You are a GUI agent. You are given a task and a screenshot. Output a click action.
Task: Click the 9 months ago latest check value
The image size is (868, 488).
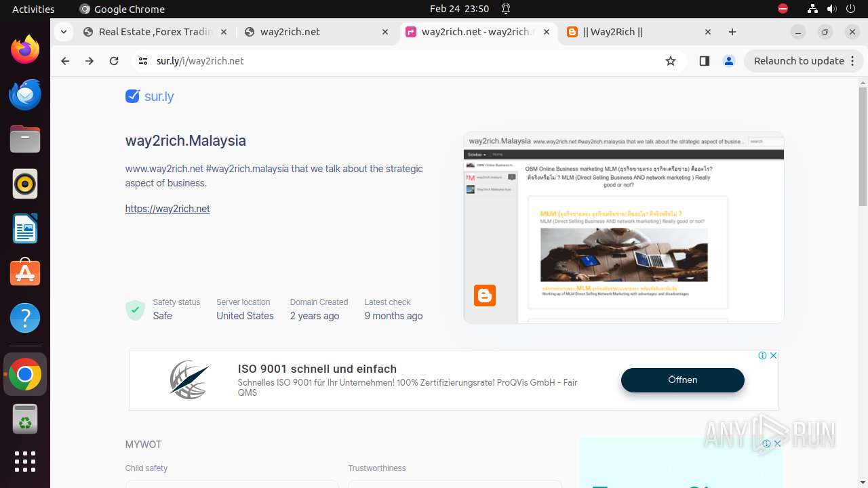[393, 316]
